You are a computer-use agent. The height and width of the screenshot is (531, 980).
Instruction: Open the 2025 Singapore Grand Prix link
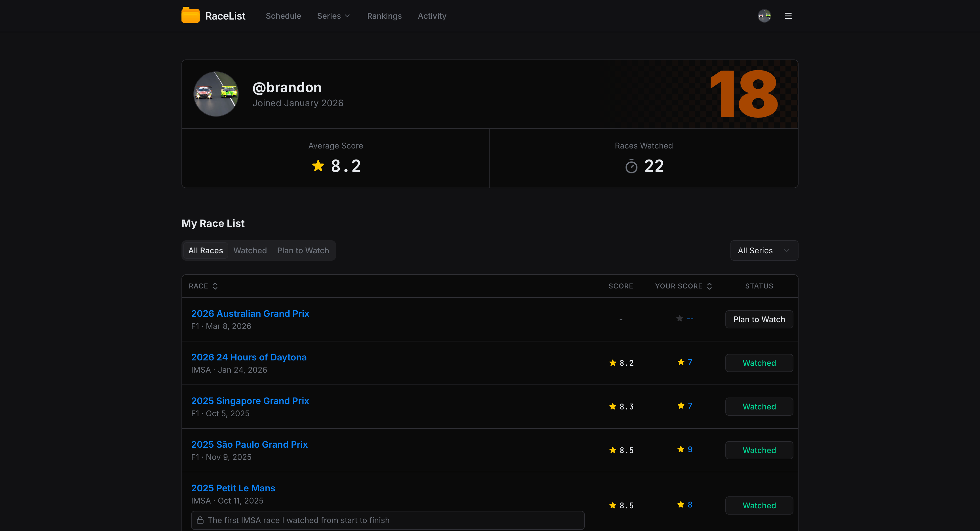coord(250,401)
